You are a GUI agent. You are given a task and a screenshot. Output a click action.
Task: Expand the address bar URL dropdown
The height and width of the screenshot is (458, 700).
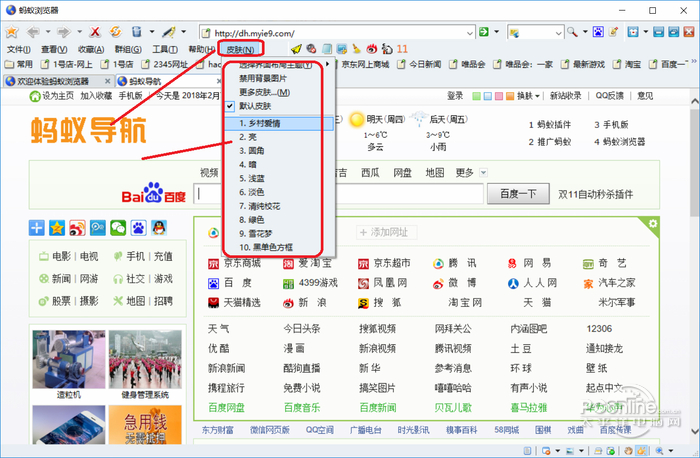click(x=470, y=33)
